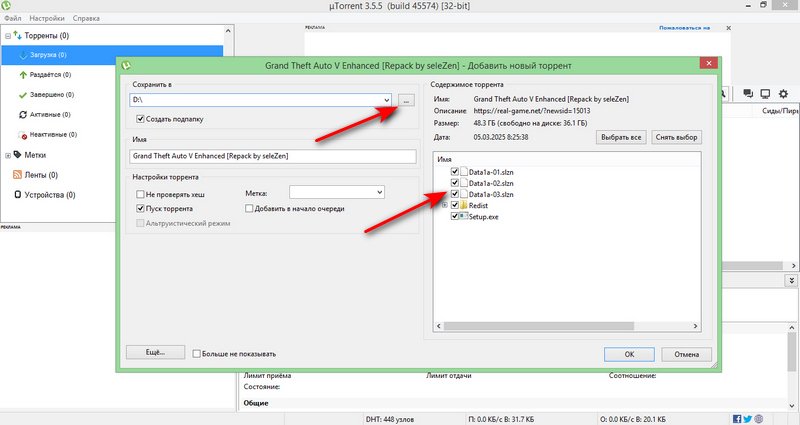Open the save path dropdown
This screenshot has width=800, height=425.
[x=384, y=101]
